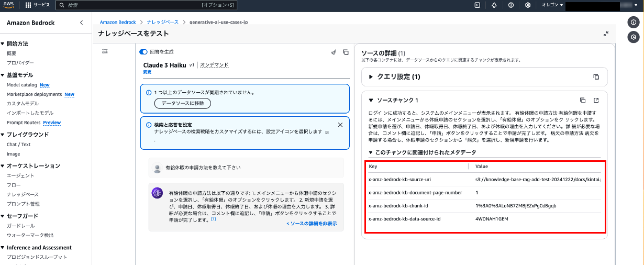
Task: Open Model catalog in the sidebar
Action: pos(21,85)
